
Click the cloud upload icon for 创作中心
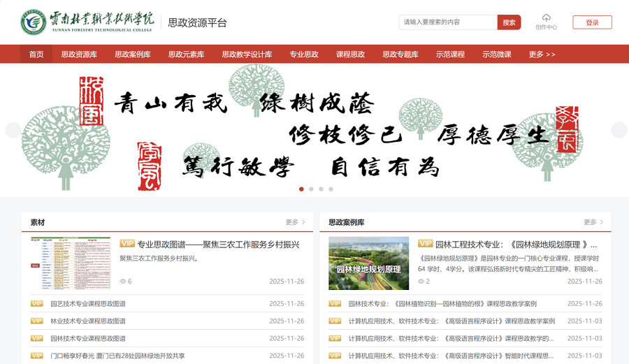click(546, 17)
